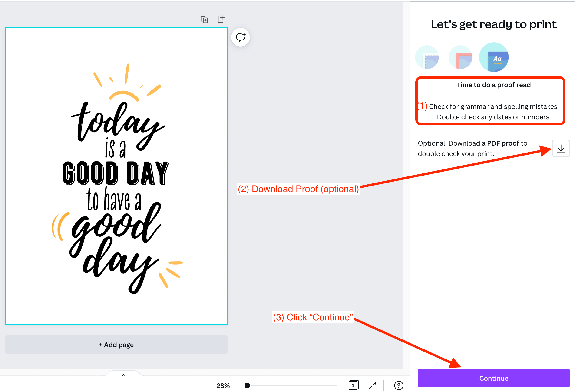Expand the page thumbnails chevron at bottom
575x392 pixels.
[124, 375]
